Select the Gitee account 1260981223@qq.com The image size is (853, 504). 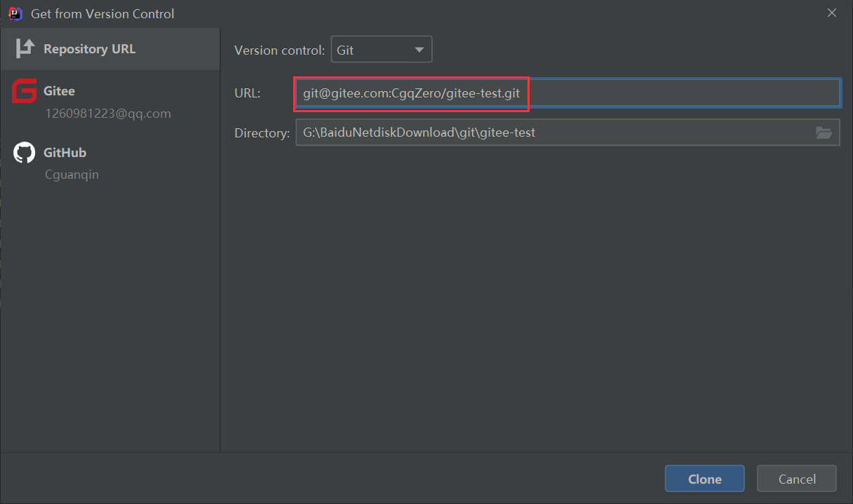[x=107, y=114]
